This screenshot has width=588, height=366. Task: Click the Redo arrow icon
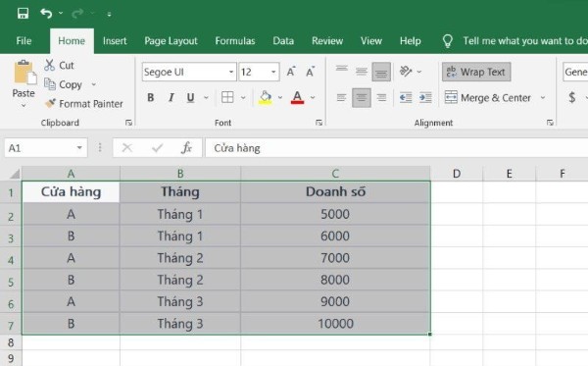[x=77, y=14]
